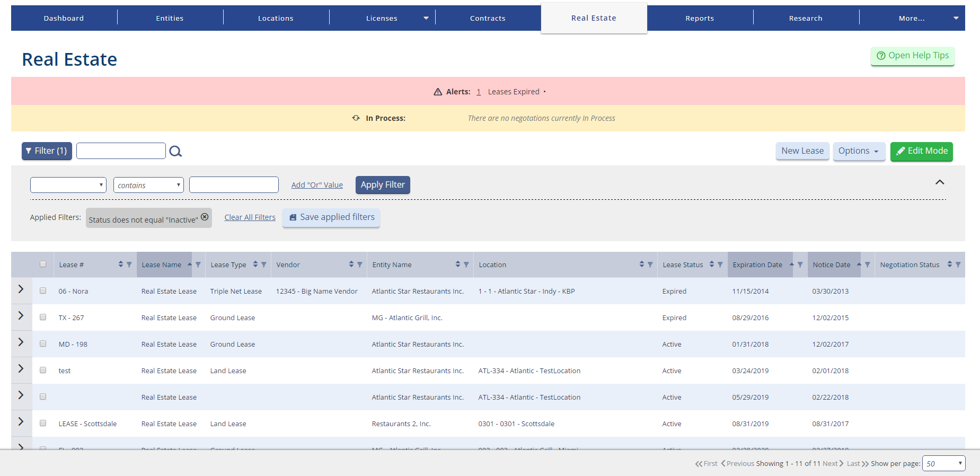Sort by the Negotiation Status column

click(x=950, y=265)
